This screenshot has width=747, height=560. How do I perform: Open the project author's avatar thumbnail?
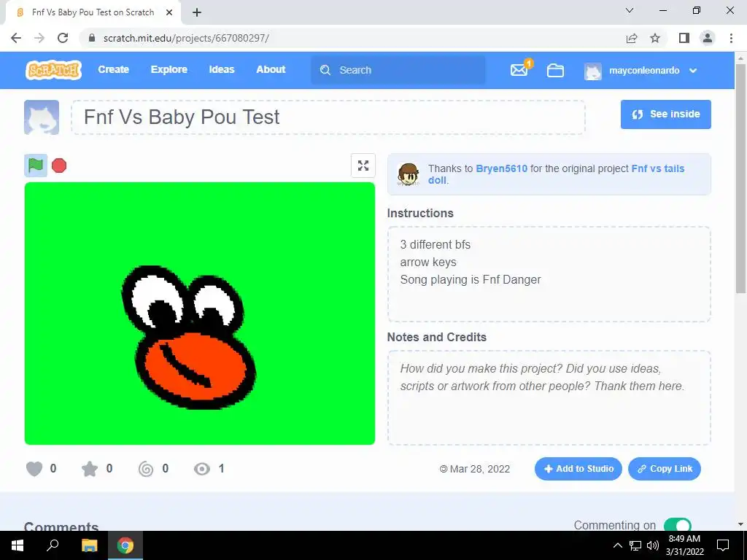(42, 117)
